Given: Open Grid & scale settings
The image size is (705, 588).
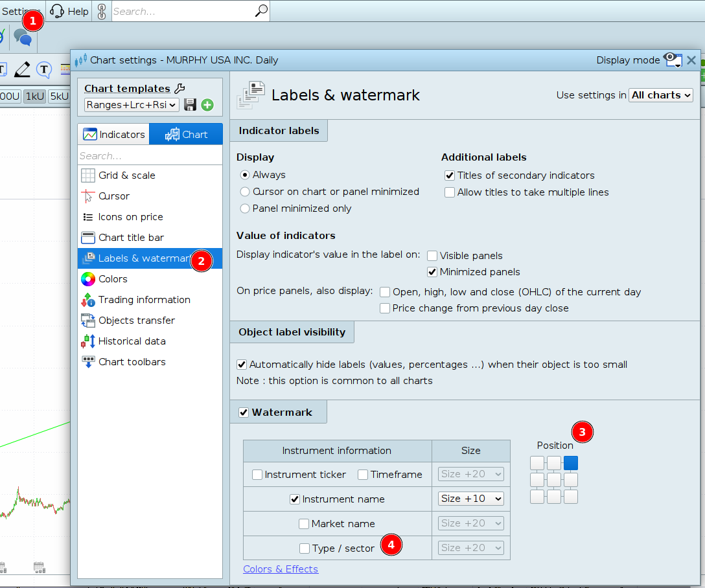Looking at the screenshot, I should (150, 175).
